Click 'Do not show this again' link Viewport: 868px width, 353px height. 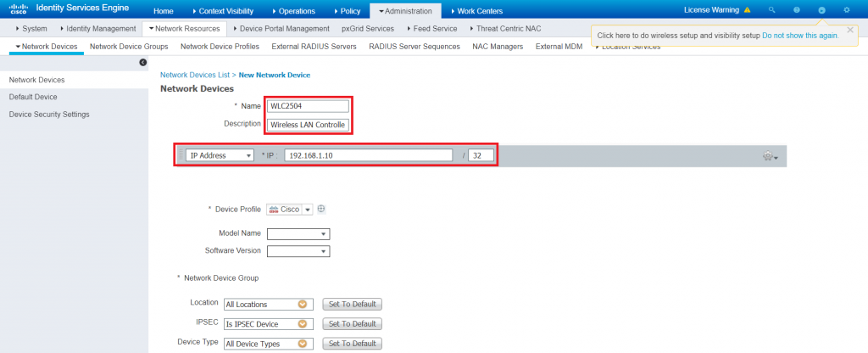pos(800,36)
